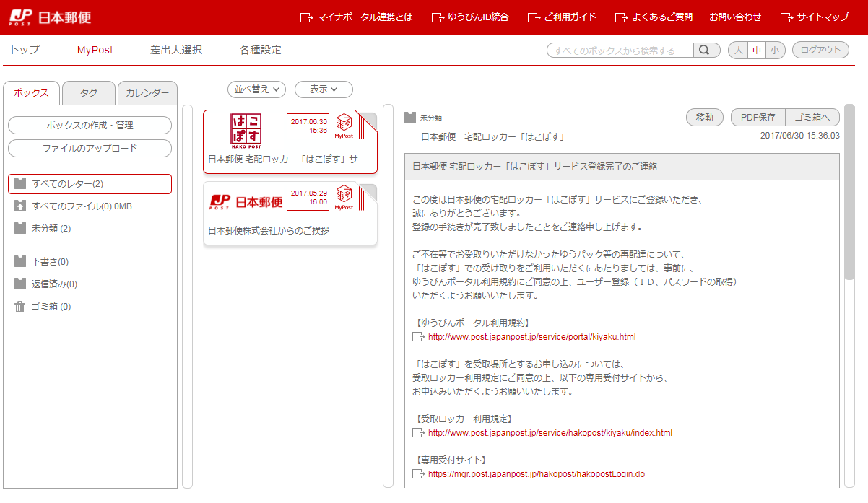Click the line 誠にありがとうございます。

pyautogui.click(x=467, y=213)
